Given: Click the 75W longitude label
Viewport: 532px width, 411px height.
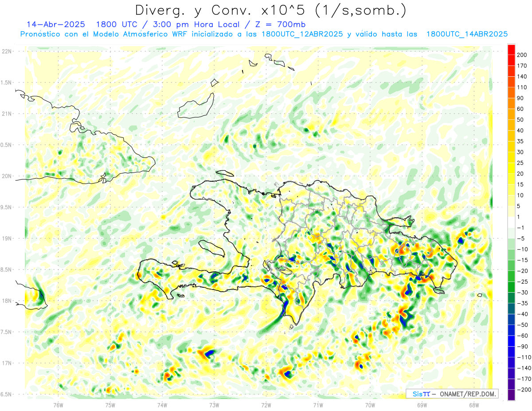Looking at the screenshot, I should (x=110, y=405).
